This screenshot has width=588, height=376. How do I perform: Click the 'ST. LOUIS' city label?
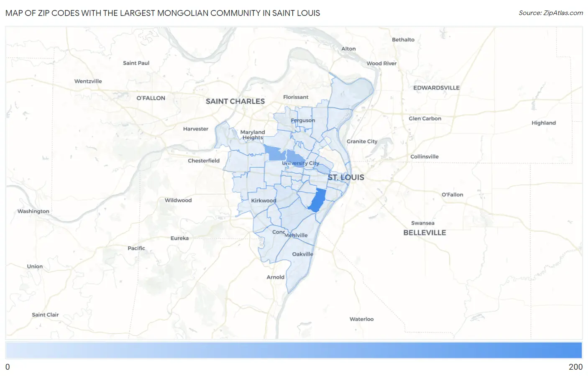tap(346, 177)
